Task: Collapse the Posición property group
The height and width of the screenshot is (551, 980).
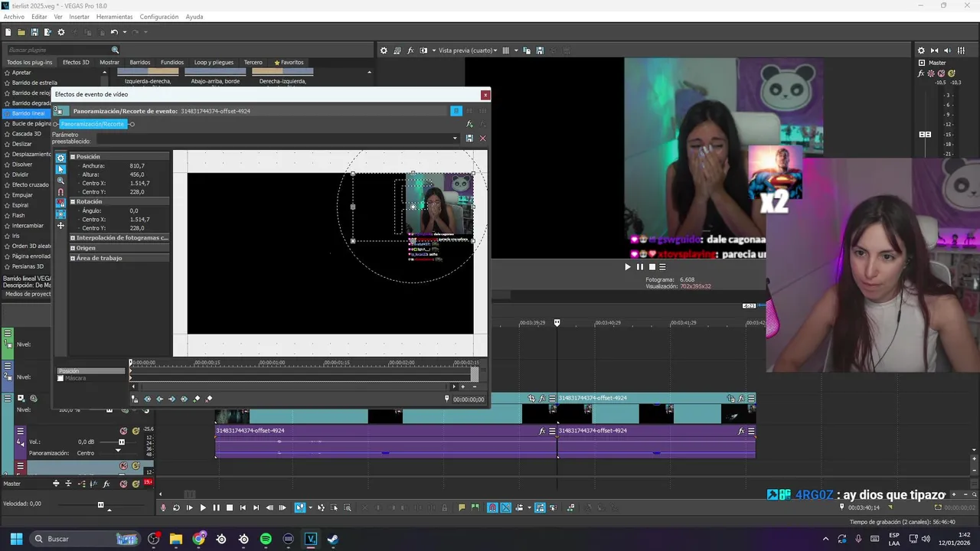Action: [x=73, y=157]
